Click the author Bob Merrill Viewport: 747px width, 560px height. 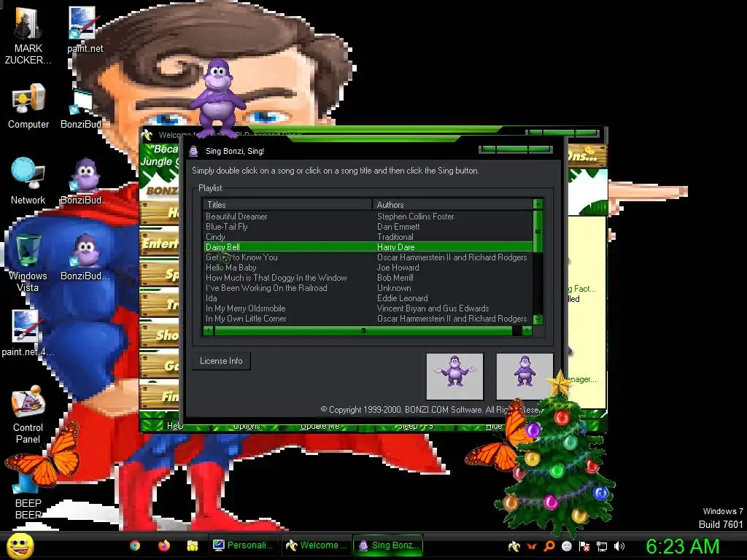[395, 278]
